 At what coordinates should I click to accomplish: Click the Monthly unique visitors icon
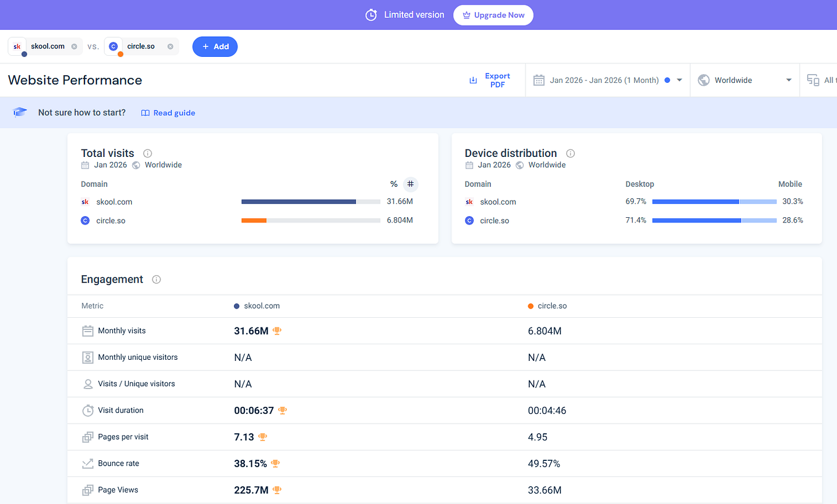[x=87, y=357]
